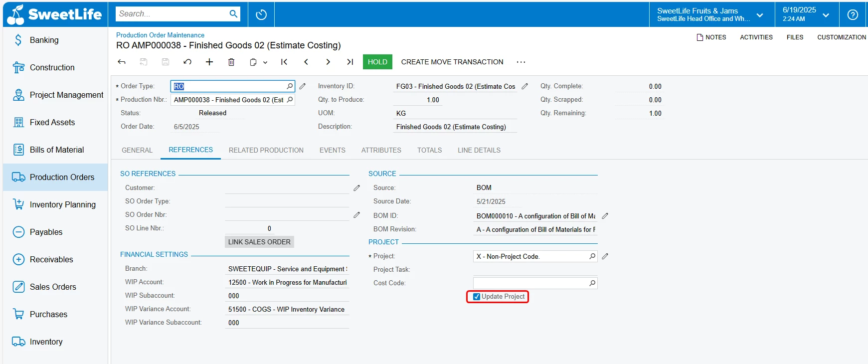Click the HOLD button
The width and height of the screenshot is (868, 364).
pyautogui.click(x=377, y=62)
